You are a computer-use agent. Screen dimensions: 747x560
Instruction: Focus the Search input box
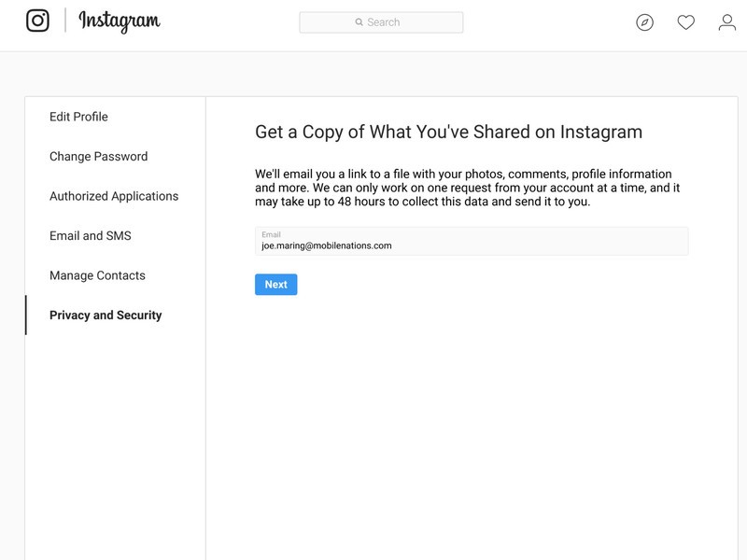coord(392,22)
